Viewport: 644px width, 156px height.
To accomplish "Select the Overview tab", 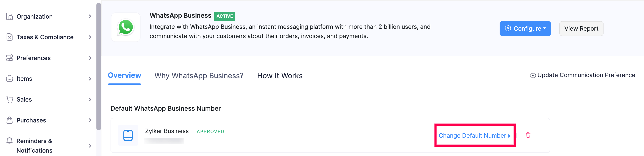I will point(124,75).
